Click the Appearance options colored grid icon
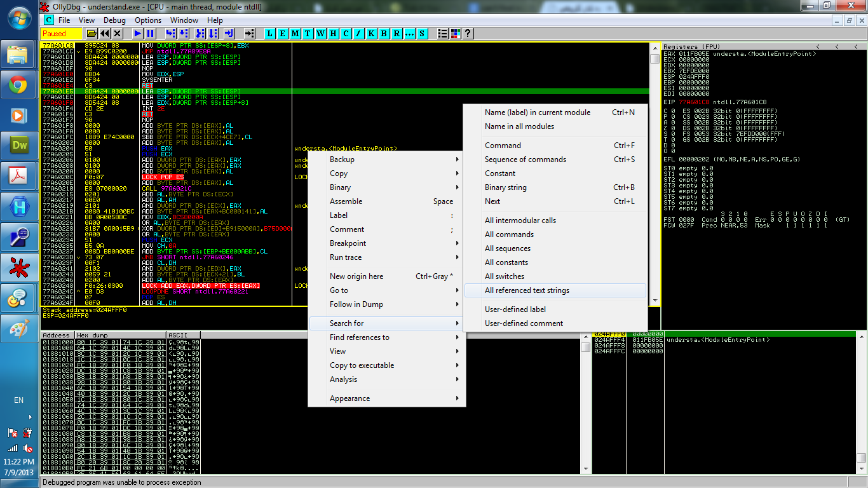This screenshot has width=868, height=488. pyautogui.click(x=456, y=33)
